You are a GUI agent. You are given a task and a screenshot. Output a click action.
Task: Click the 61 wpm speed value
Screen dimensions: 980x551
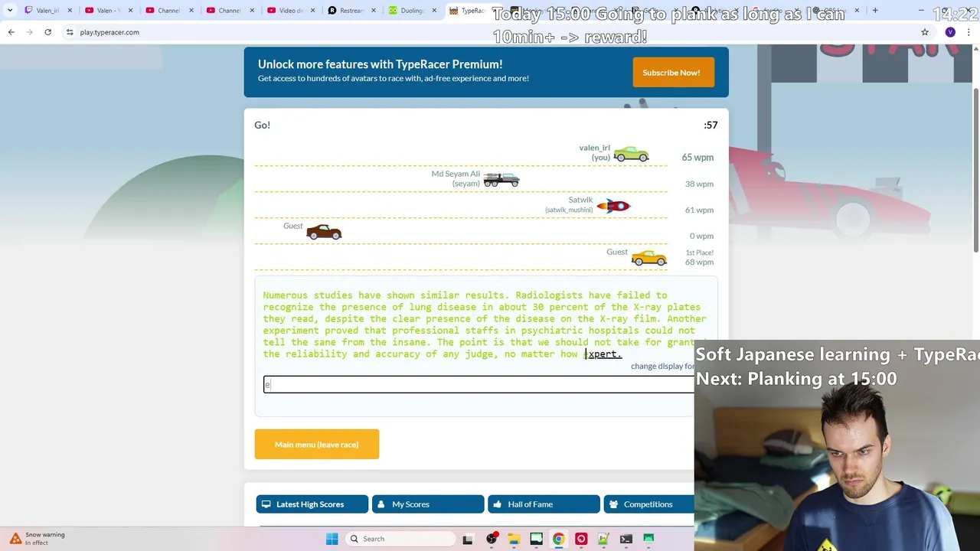pos(699,210)
